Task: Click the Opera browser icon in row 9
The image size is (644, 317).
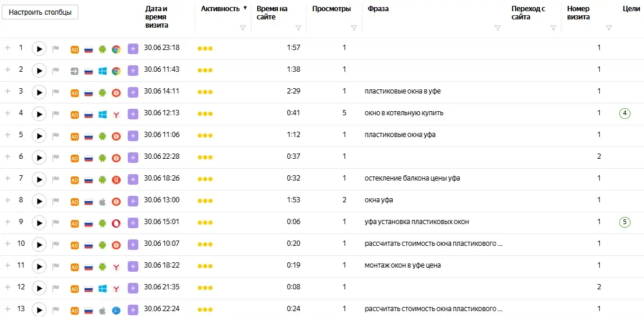Action: [116, 223]
